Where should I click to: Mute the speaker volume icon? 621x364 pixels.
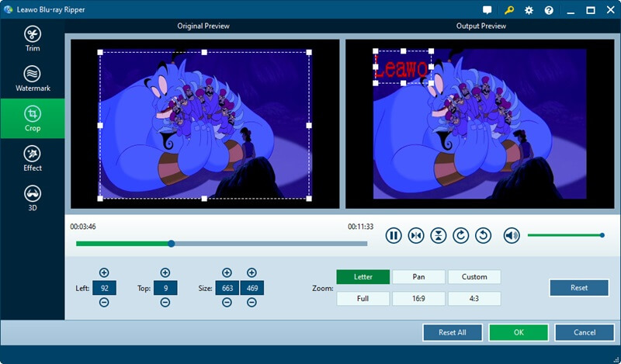point(512,235)
